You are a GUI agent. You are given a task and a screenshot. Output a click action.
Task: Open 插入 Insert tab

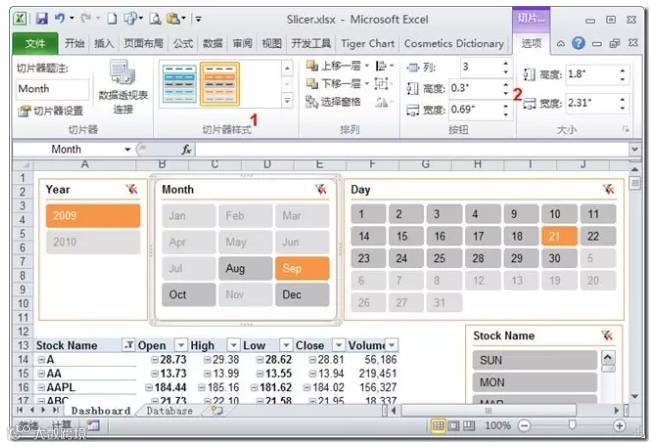click(x=104, y=43)
